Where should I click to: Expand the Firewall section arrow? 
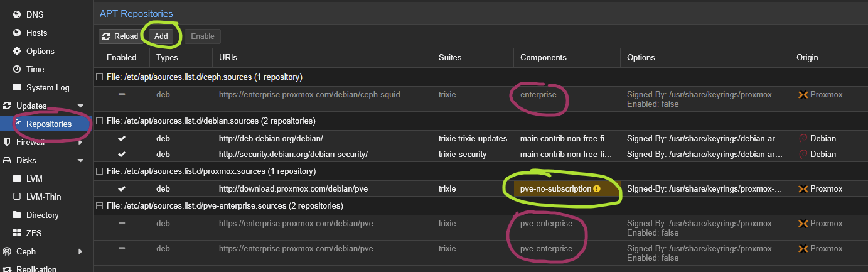click(x=80, y=142)
